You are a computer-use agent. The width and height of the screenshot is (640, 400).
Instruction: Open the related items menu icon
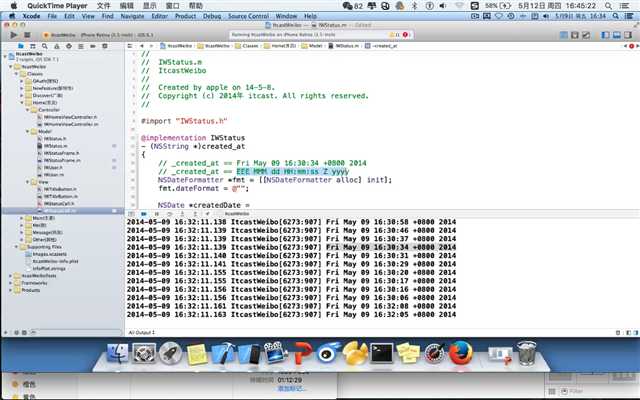pyautogui.click(x=130, y=46)
